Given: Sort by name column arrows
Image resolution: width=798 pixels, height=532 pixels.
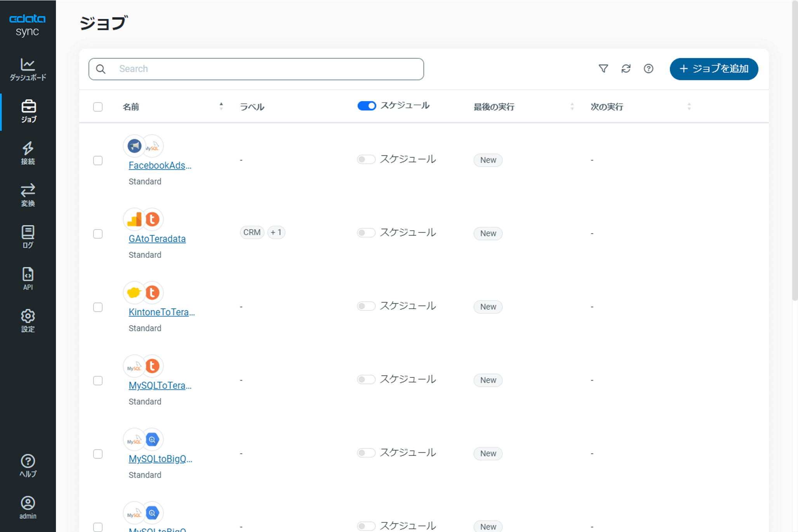Looking at the screenshot, I should (x=221, y=106).
